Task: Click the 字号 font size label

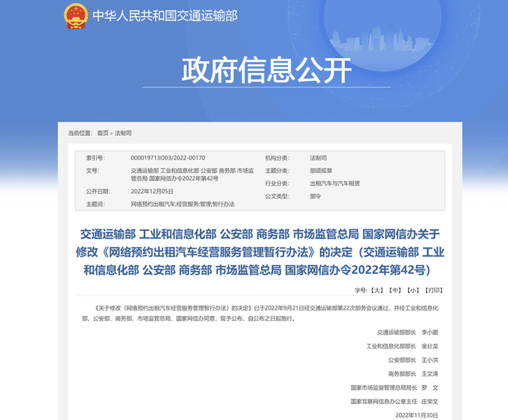Action: (x=361, y=290)
